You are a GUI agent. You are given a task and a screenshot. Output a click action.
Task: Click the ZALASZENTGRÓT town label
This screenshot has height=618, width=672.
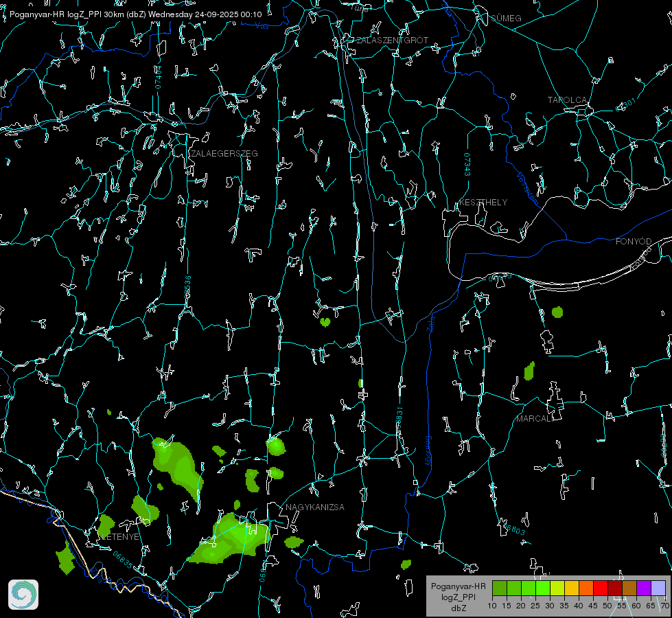click(x=392, y=41)
